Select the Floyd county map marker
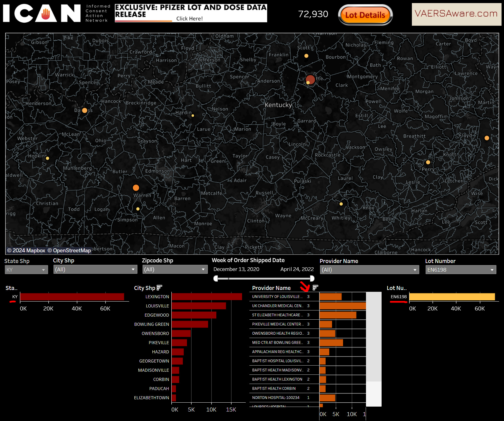This screenshot has width=504, height=421. 487,138
